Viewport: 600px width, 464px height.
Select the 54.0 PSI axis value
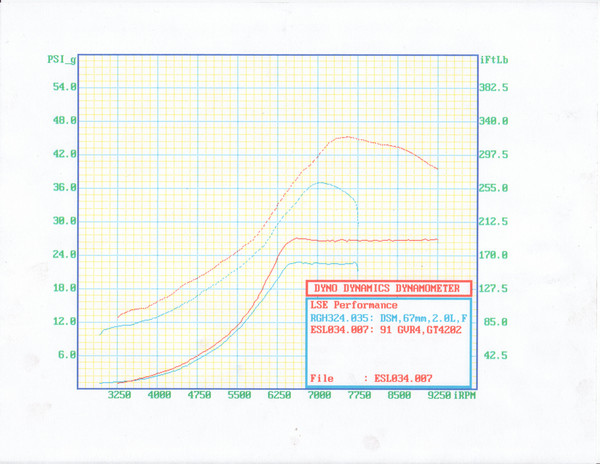65,87
